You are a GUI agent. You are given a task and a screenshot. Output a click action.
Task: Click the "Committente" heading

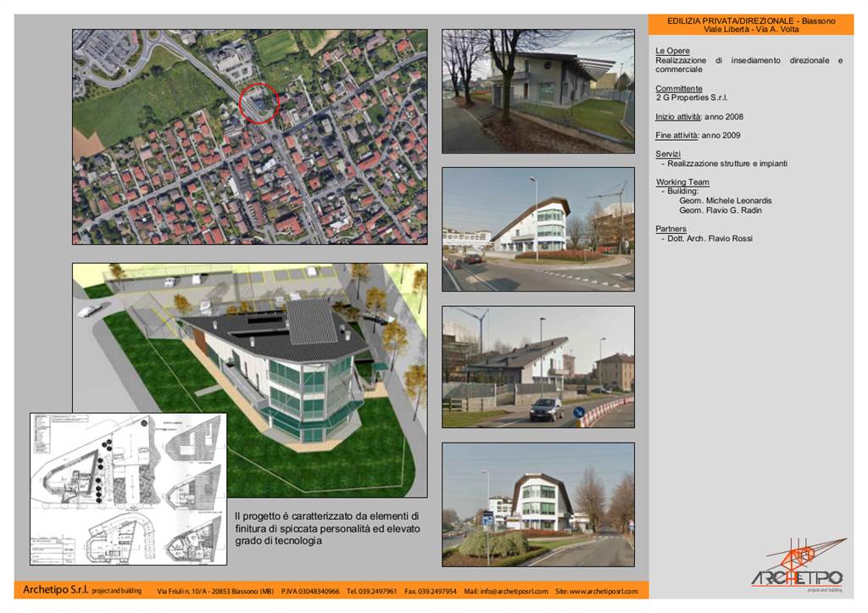click(x=679, y=88)
